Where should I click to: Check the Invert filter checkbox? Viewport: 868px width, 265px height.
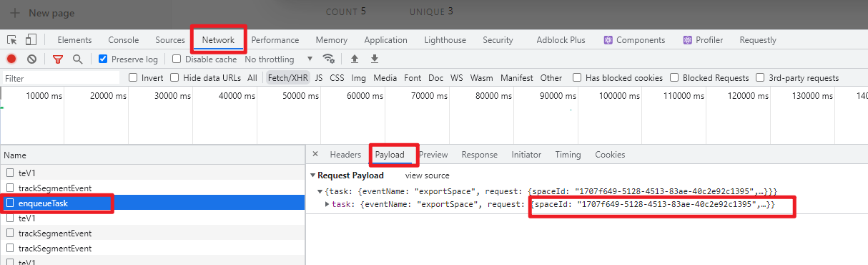click(x=133, y=78)
